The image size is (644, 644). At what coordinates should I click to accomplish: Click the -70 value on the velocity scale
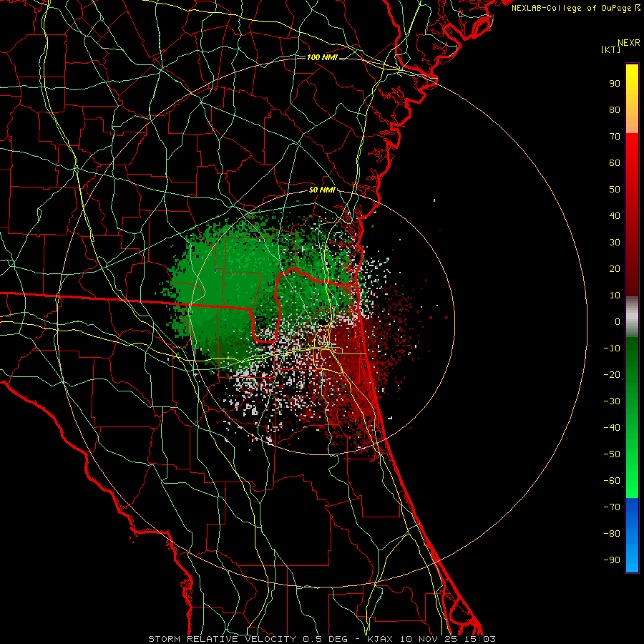612,507
